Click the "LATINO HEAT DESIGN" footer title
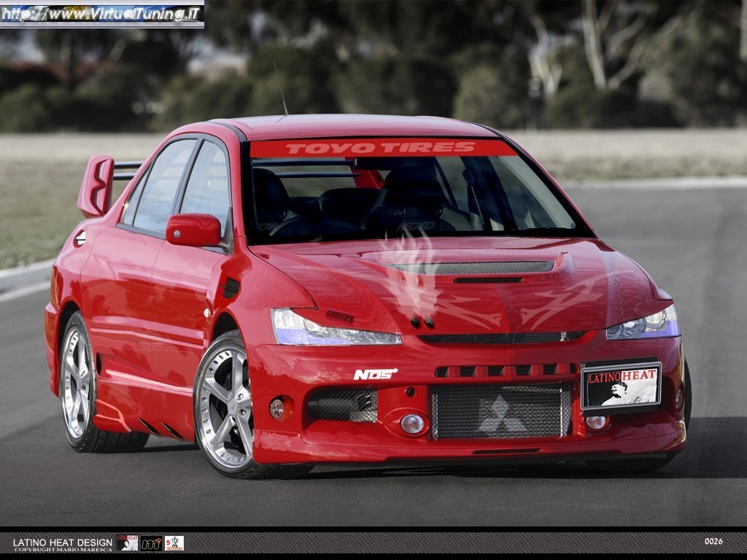 (x=63, y=542)
